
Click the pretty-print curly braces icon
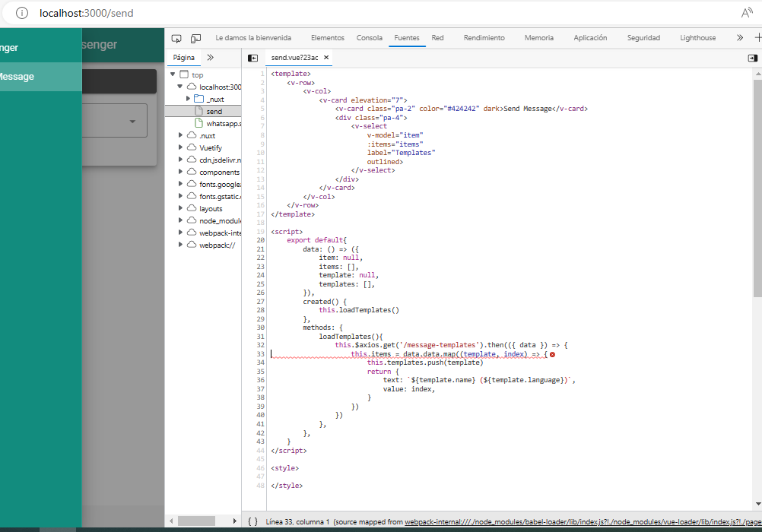(x=252, y=522)
